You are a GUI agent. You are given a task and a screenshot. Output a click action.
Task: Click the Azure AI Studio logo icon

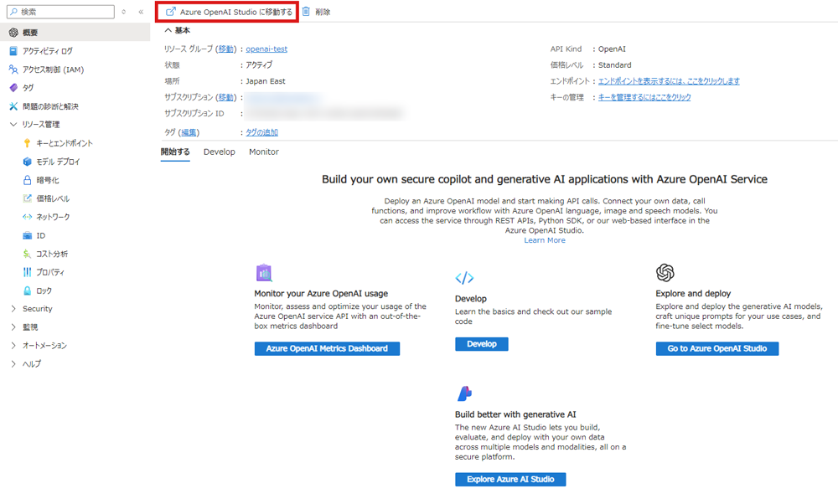[464, 393]
